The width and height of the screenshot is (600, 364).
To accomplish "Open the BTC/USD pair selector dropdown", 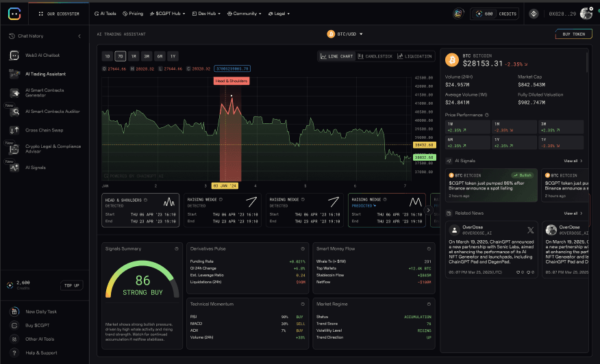I will 345,34.
